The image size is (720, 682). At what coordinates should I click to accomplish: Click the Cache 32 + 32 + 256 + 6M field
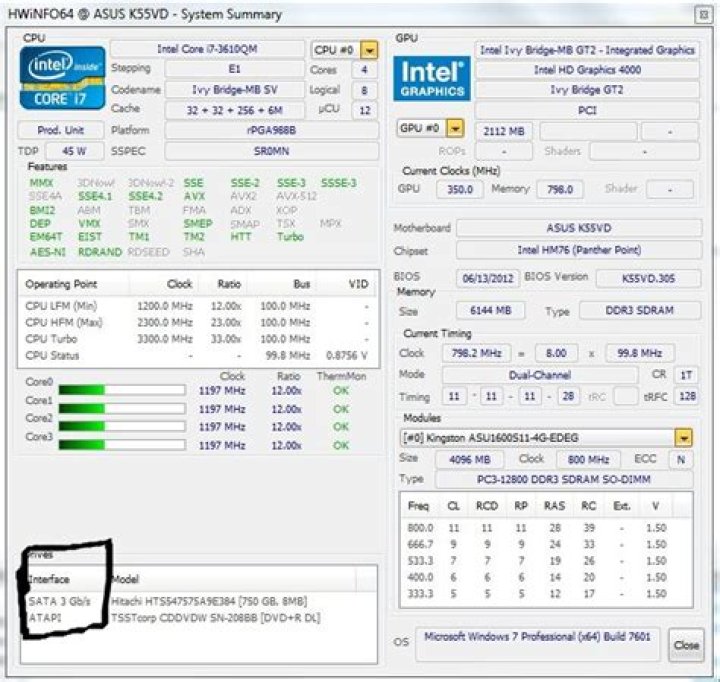[235, 110]
